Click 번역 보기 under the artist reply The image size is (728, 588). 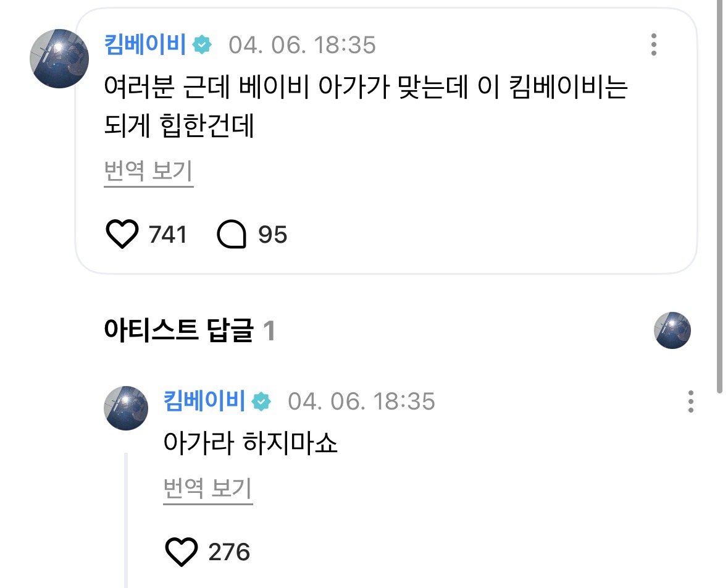(x=207, y=490)
